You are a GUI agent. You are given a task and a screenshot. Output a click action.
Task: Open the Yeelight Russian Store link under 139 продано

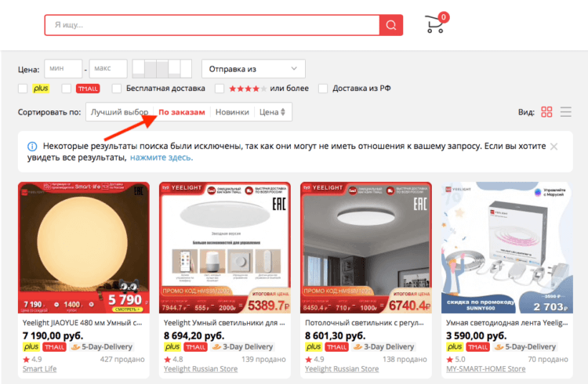[201, 369]
